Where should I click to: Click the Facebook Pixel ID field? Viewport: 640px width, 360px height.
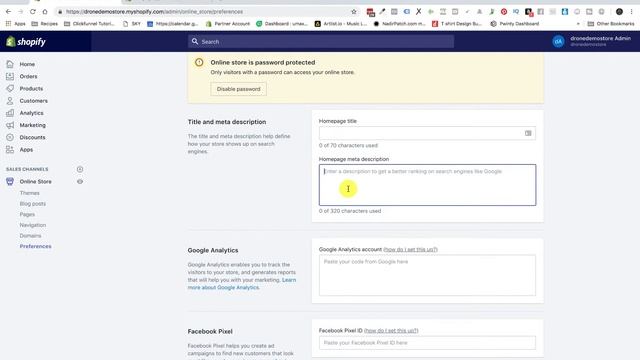[427, 343]
